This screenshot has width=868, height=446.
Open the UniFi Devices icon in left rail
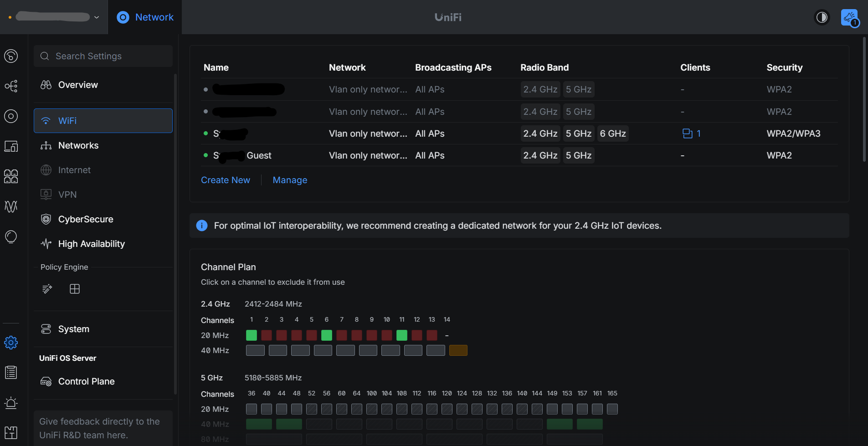(11, 116)
